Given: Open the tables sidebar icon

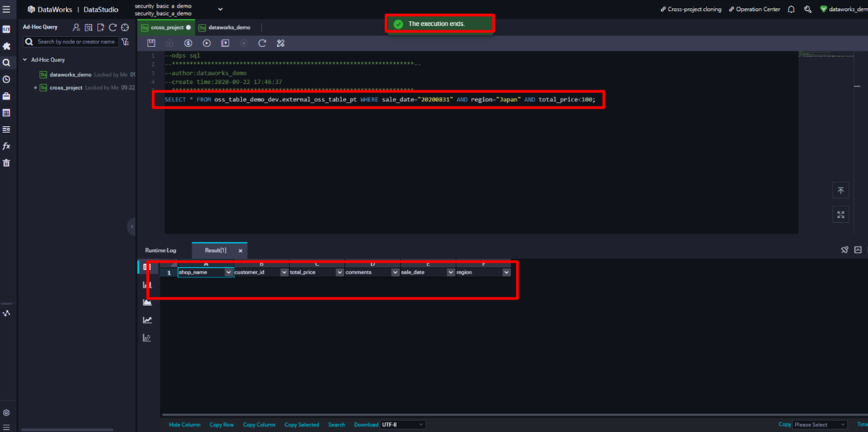Looking at the screenshot, I should coord(7,113).
